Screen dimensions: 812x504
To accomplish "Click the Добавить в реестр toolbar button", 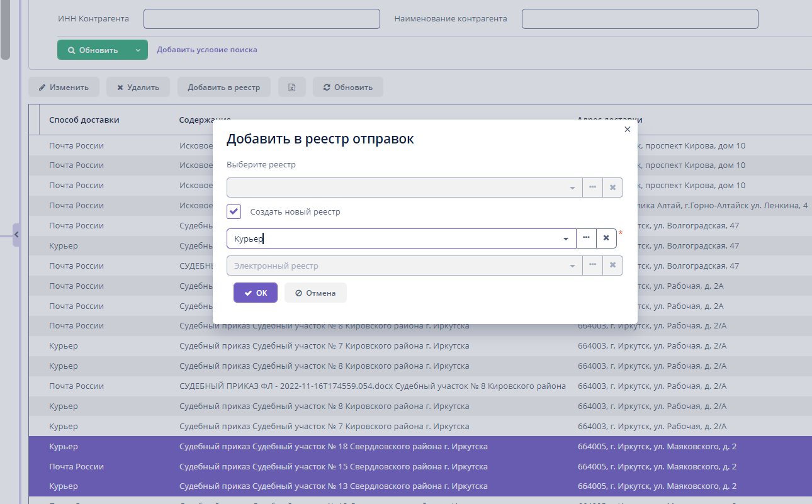I will [223, 87].
